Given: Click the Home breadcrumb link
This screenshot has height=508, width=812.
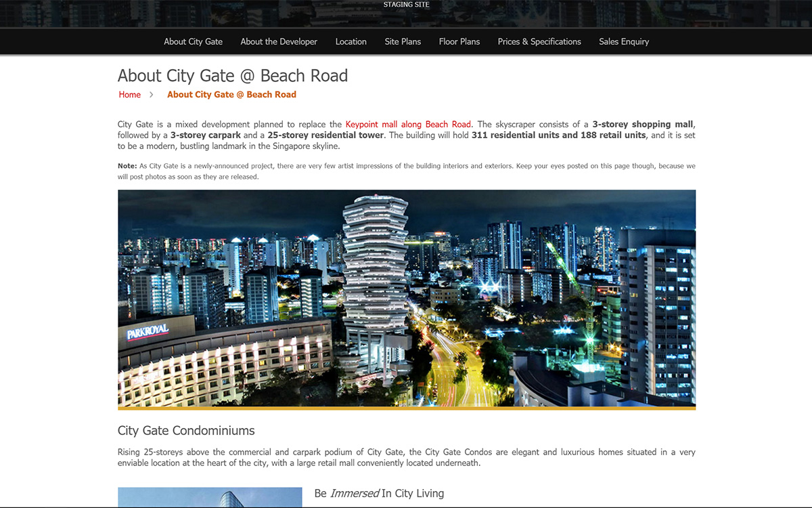Looking at the screenshot, I should point(130,95).
